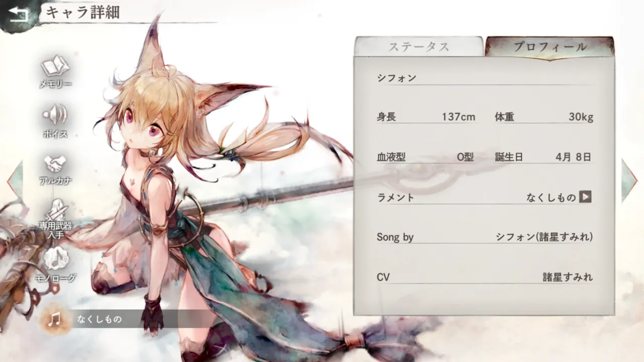The height and width of the screenshot is (362, 644).
Task: Click the CV value 諸星すみれ
Action: pos(568,277)
